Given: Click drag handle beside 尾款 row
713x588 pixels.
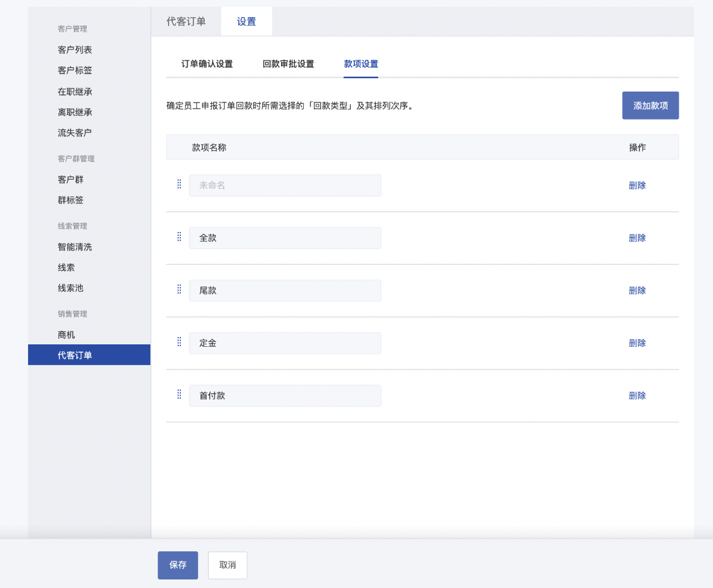Looking at the screenshot, I should click(179, 289).
